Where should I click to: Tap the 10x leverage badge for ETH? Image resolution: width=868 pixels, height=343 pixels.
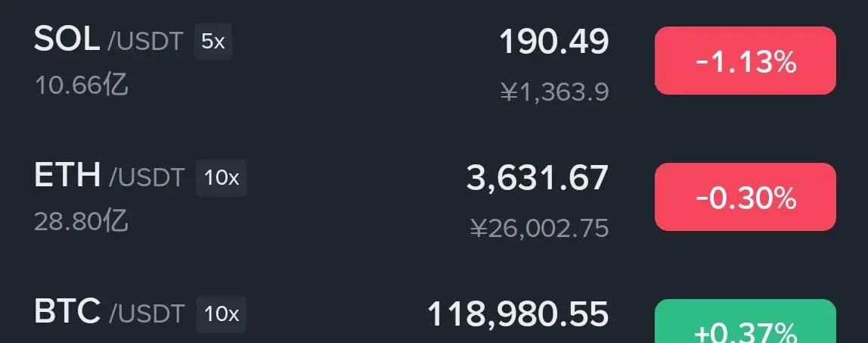pyautogui.click(x=221, y=178)
